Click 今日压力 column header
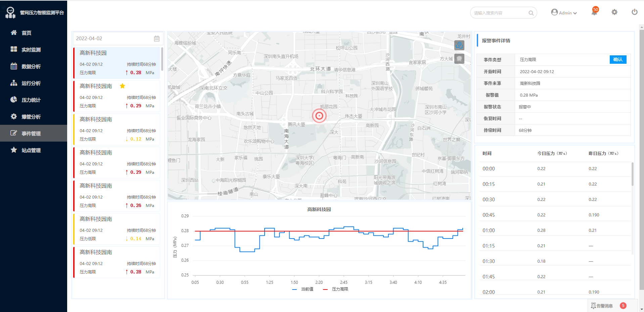 point(552,153)
